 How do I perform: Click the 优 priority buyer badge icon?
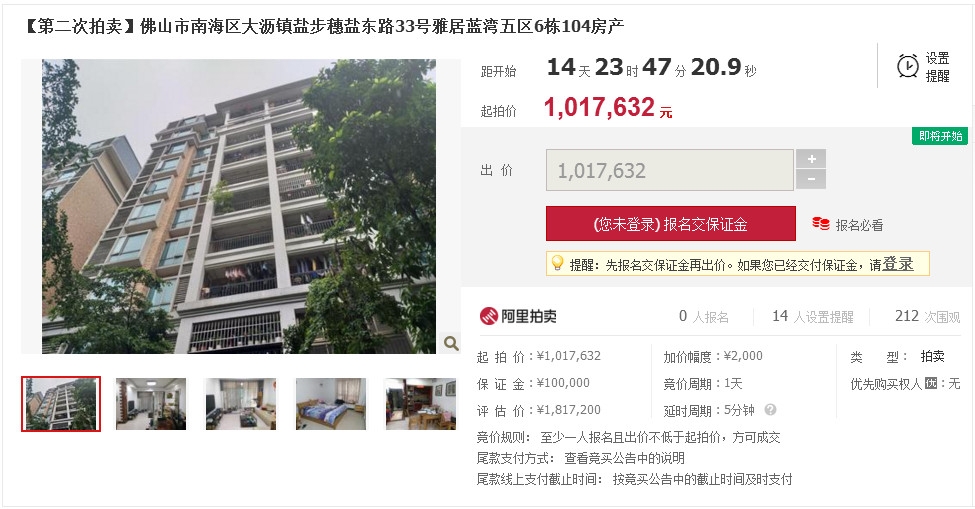(930, 383)
